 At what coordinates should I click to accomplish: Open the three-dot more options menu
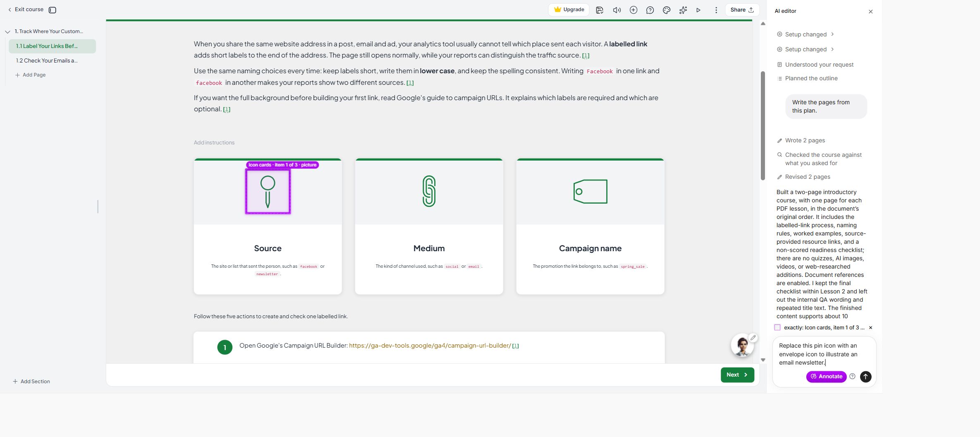pos(716,10)
